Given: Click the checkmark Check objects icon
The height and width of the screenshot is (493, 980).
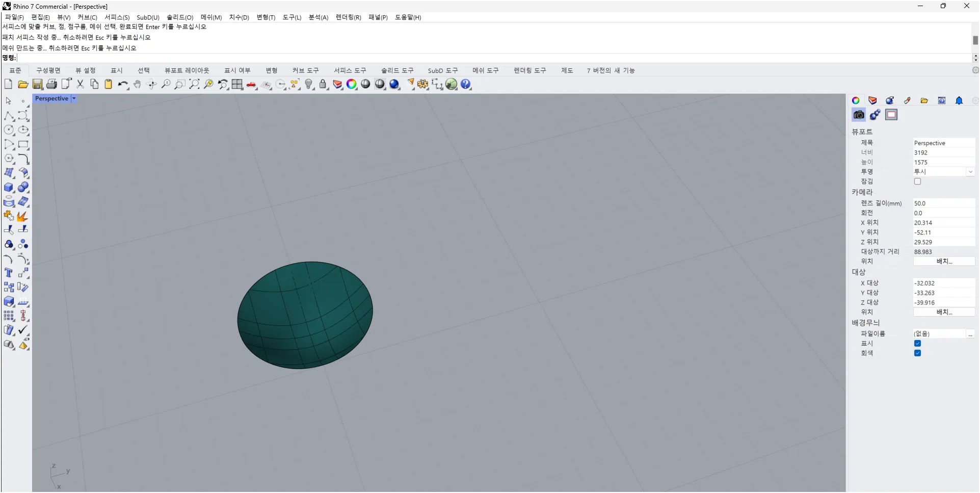Looking at the screenshot, I should click(x=23, y=330).
